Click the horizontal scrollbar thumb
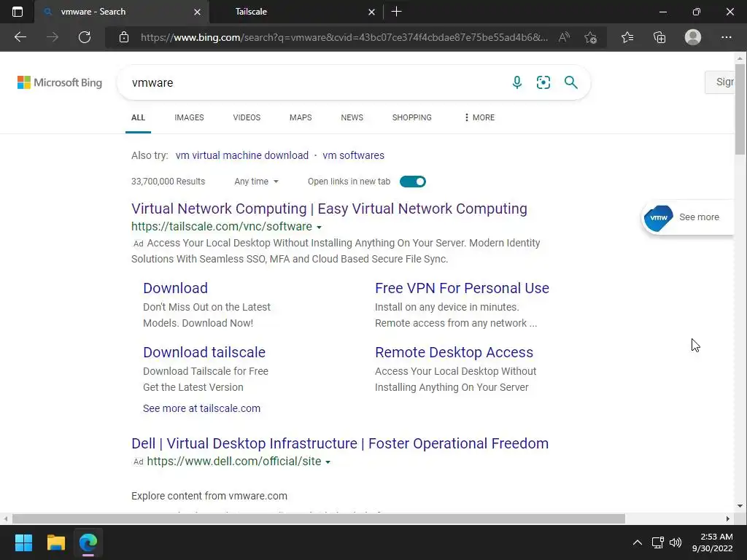This screenshot has height=560, width=747. pos(318,518)
